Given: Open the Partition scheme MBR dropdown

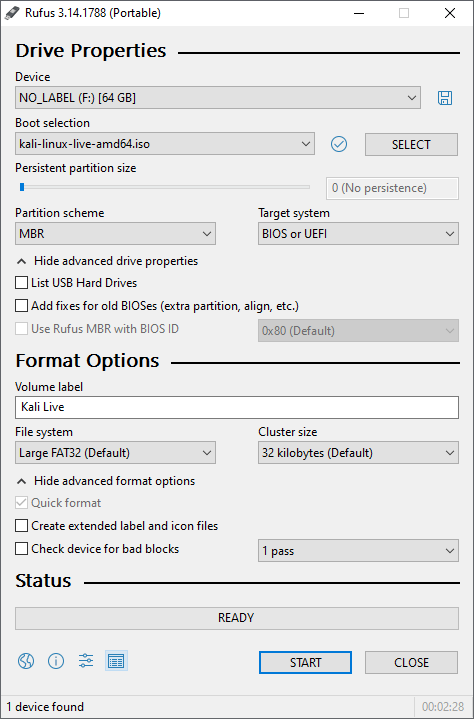Looking at the screenshot, I should pos(115,234).
